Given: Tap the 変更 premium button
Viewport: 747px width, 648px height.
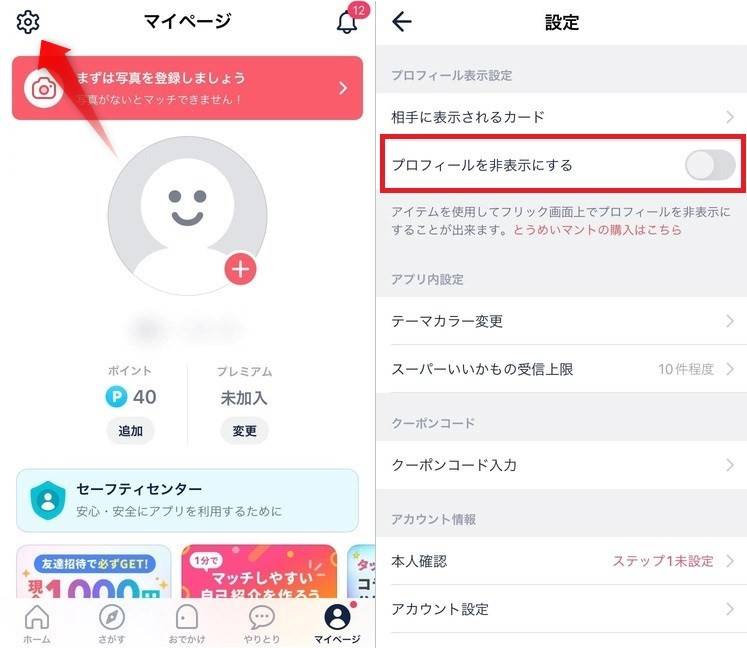Looking at the screenshot, I should [x=244, y=431].
